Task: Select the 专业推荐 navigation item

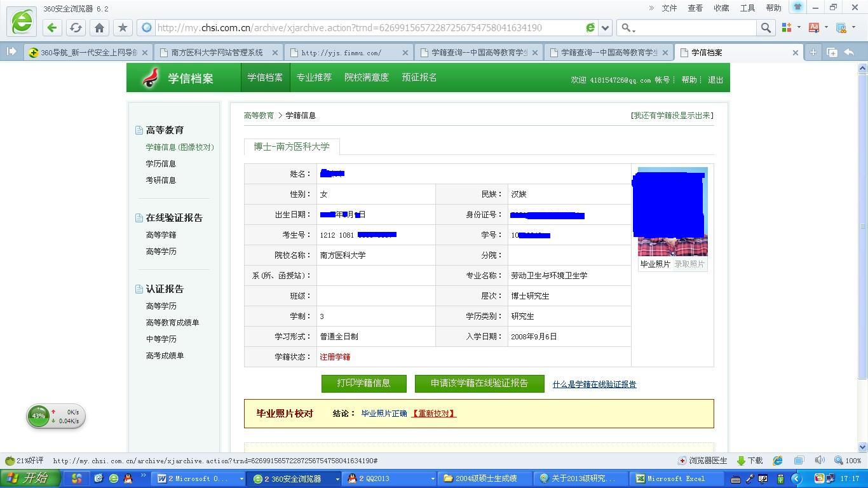Action: 314,78
